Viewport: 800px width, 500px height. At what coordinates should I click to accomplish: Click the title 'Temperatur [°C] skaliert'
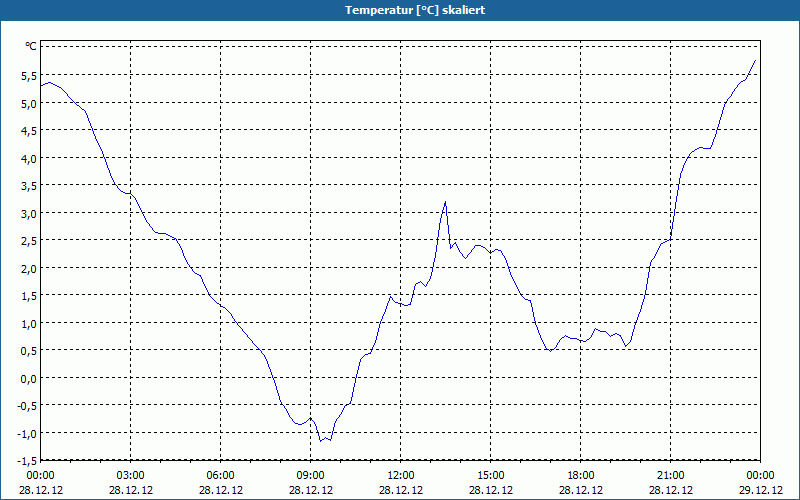point(415,10)
